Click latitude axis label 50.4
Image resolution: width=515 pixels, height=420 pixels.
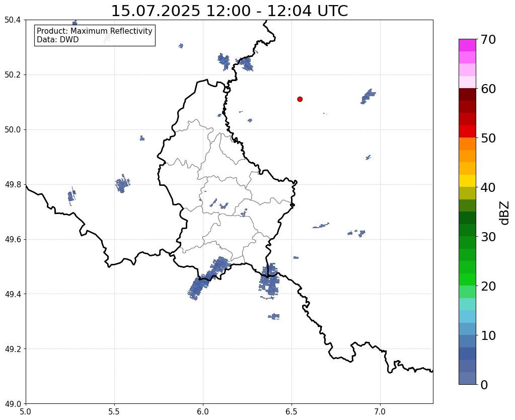coord(13,20)
